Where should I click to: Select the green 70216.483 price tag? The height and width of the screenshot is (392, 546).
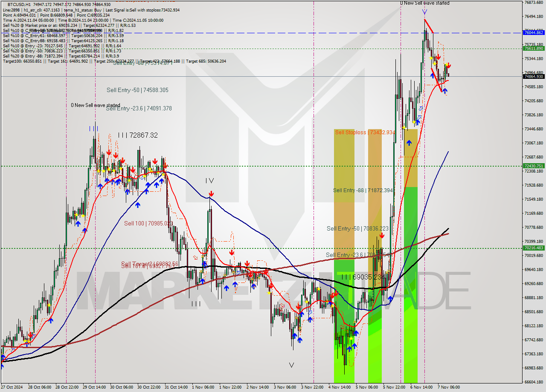pyautogui.click(x=534, y=248)
